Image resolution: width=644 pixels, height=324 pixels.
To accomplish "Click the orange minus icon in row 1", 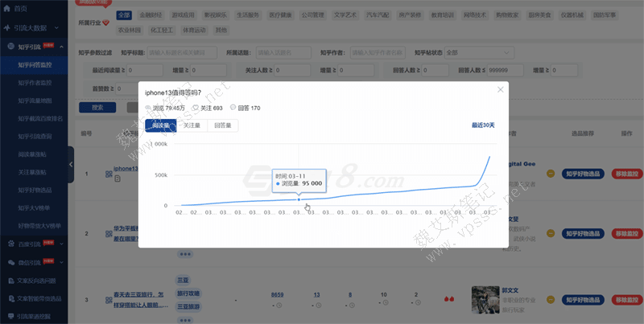I will [551, 173].
